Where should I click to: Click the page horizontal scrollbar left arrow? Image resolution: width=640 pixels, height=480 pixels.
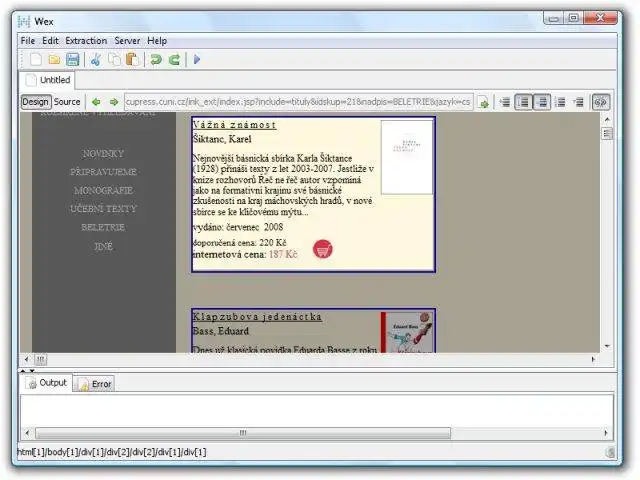(x=26, y=360)
